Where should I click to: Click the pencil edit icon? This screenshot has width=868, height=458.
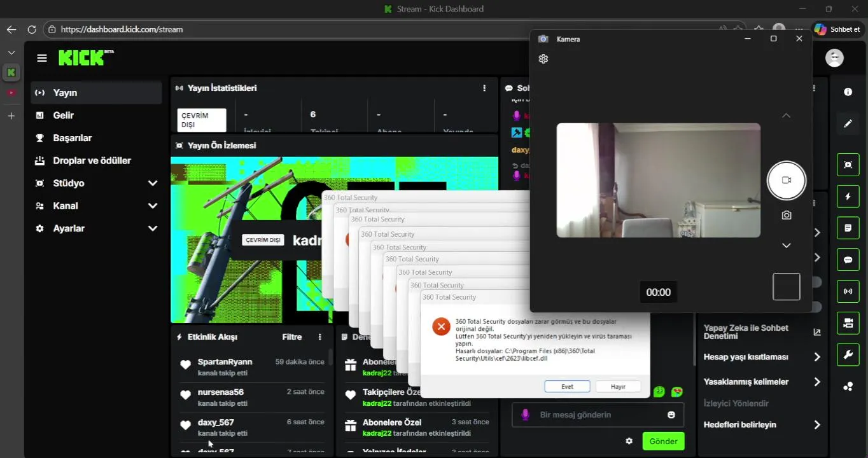coord(848,124)
